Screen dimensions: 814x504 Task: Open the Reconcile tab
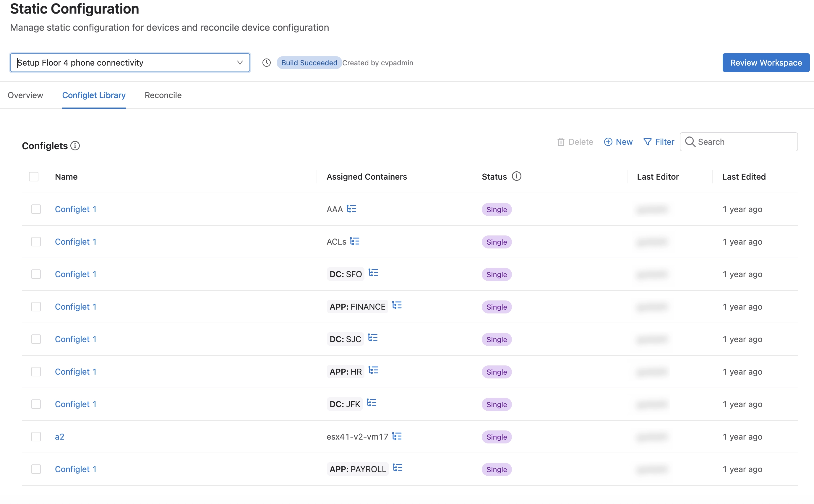click(x=163, y=95)
